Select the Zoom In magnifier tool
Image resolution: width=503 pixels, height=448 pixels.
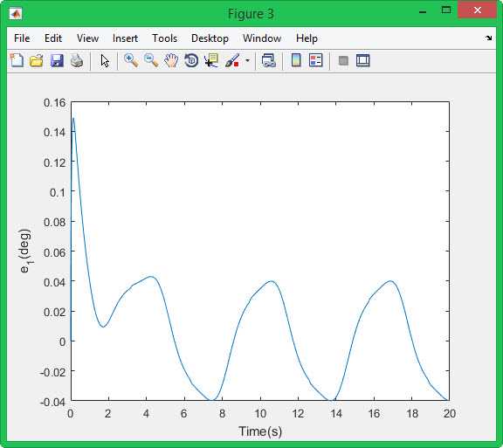[131, 60]
